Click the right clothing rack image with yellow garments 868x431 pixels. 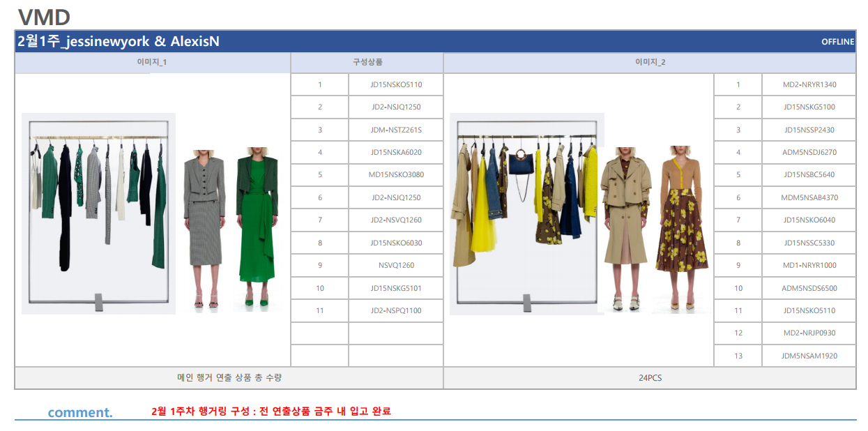[526, 214]
